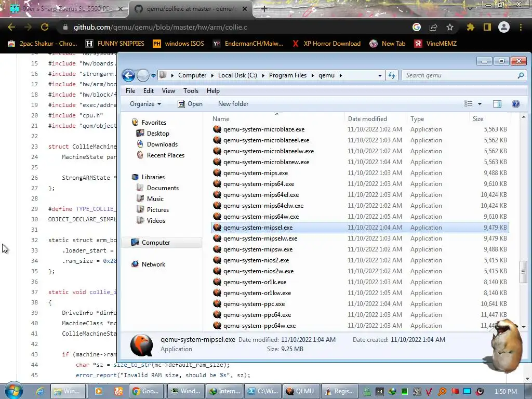Image resolution: width=532 pixels, height=399 pixels.
Task: Open the Organize dropdown
Action: click(145, 104)
